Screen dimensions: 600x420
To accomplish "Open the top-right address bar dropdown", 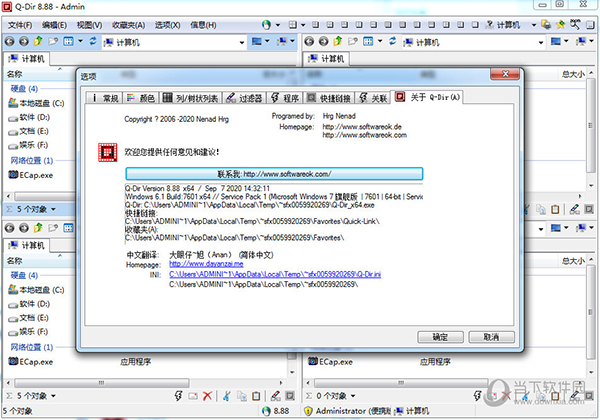I will click(x=541, y=42).
